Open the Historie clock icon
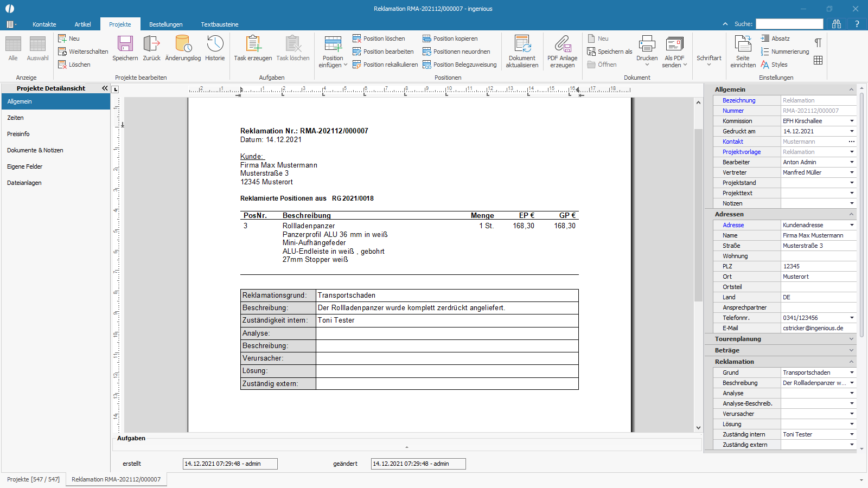 coord(215,44)
